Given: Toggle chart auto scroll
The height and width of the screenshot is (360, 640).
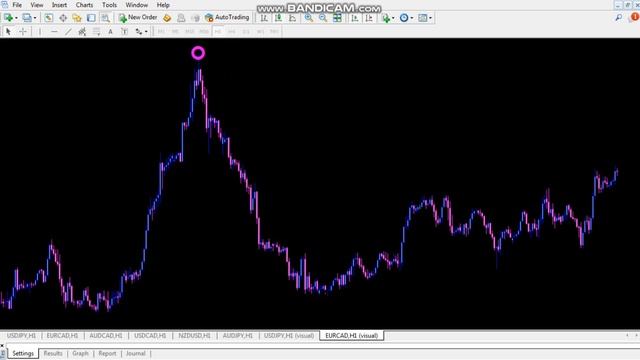Looking at the screenshot, I should (355, 18).
